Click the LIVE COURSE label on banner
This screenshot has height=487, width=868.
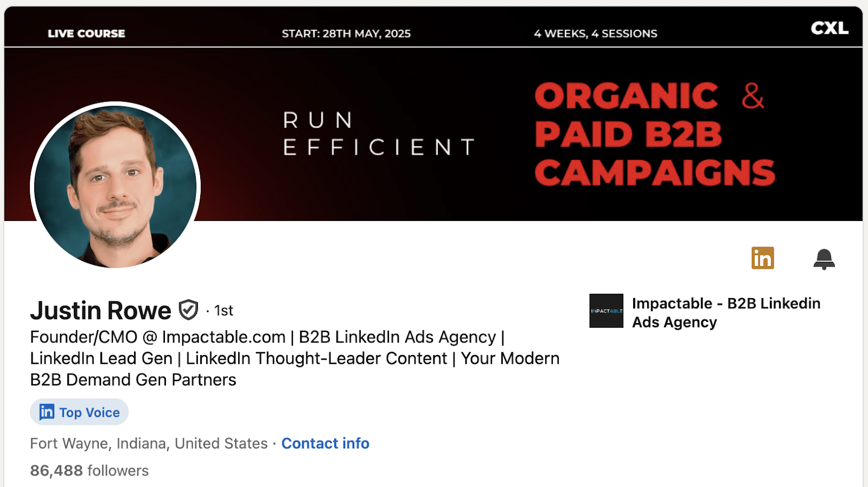click(86, 34)
